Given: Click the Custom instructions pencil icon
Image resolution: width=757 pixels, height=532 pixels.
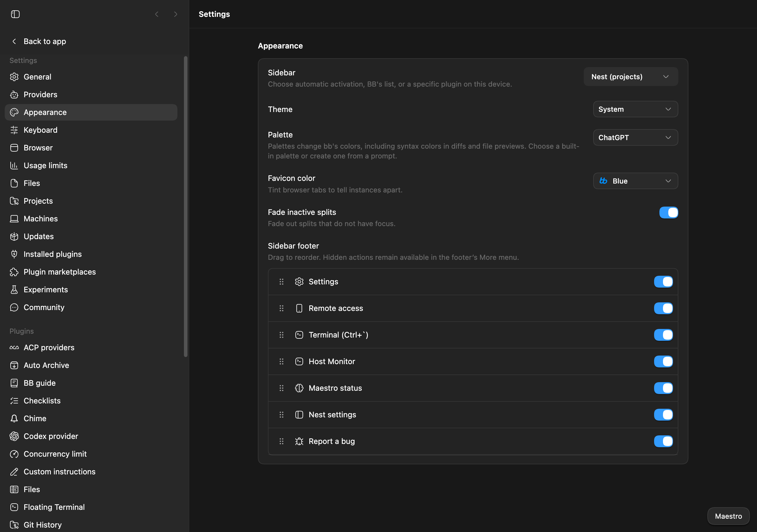Looking at the screenshot, I should [x=14, y=472].
